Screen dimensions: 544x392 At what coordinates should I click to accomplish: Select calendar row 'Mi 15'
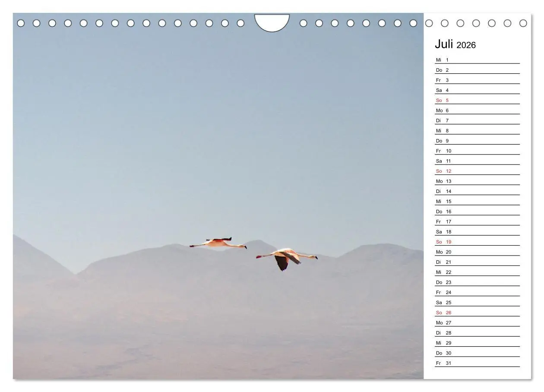(x=477, y=201)
